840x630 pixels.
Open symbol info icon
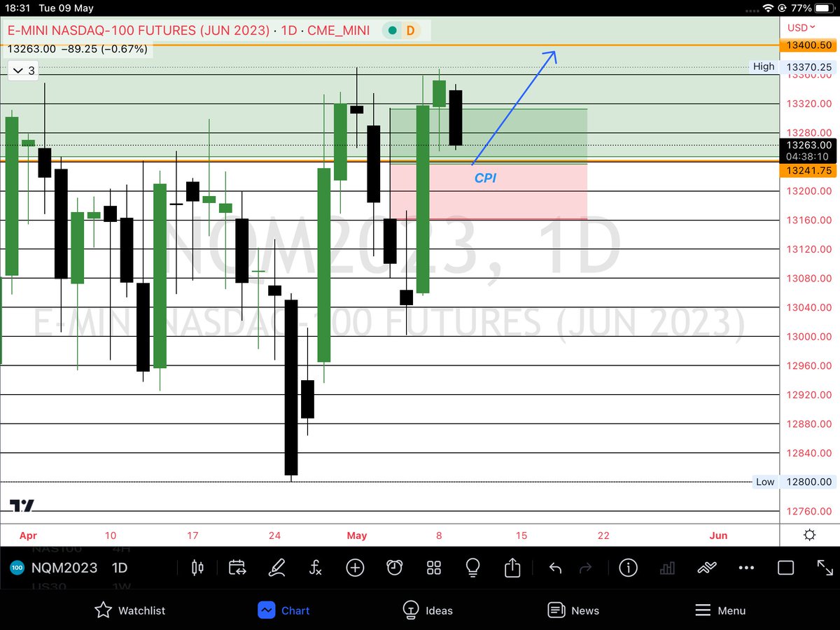tap(628, 568)
